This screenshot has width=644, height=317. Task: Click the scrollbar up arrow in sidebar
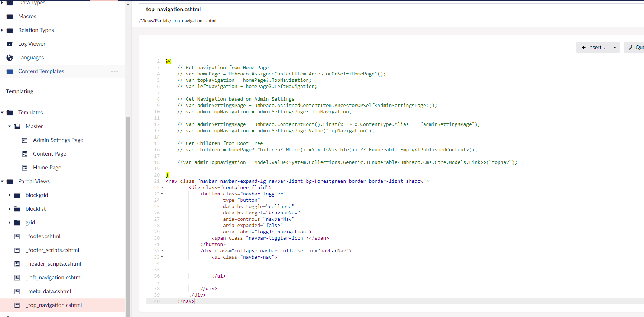[x=128, y=4]
